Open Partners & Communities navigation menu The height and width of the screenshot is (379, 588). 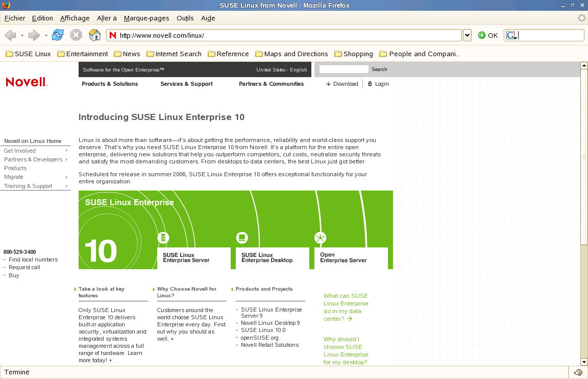[x=271, y=84]
